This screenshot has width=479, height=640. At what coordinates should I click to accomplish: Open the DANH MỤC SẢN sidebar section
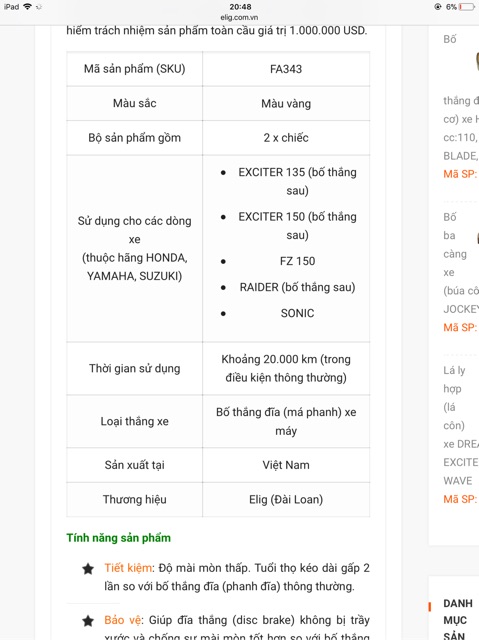458,620
